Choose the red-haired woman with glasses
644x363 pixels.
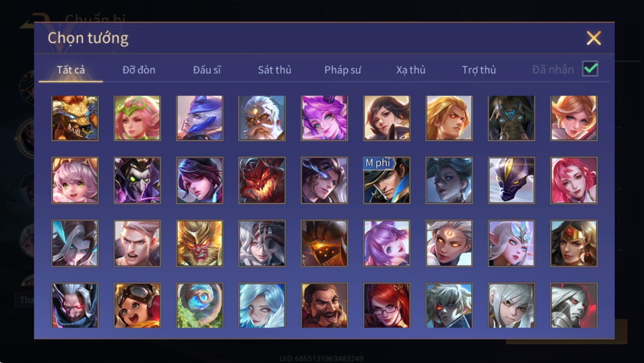(387, 305)
